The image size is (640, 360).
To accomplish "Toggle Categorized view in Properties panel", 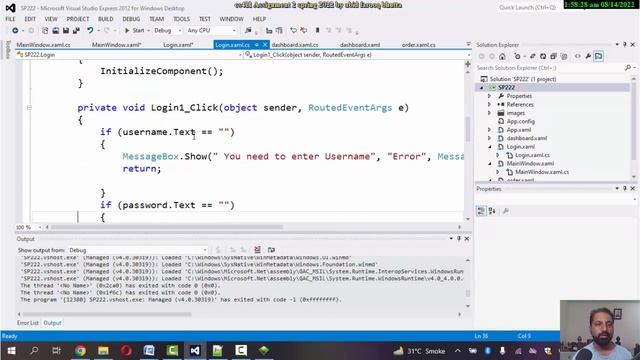I will tap(481, 211).
